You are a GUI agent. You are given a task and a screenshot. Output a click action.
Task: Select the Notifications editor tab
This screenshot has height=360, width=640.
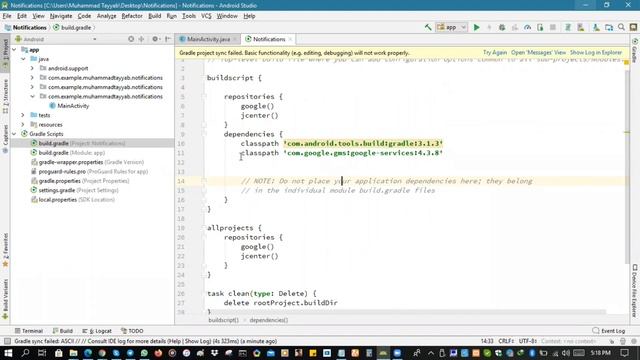click(x=269, y=39)
